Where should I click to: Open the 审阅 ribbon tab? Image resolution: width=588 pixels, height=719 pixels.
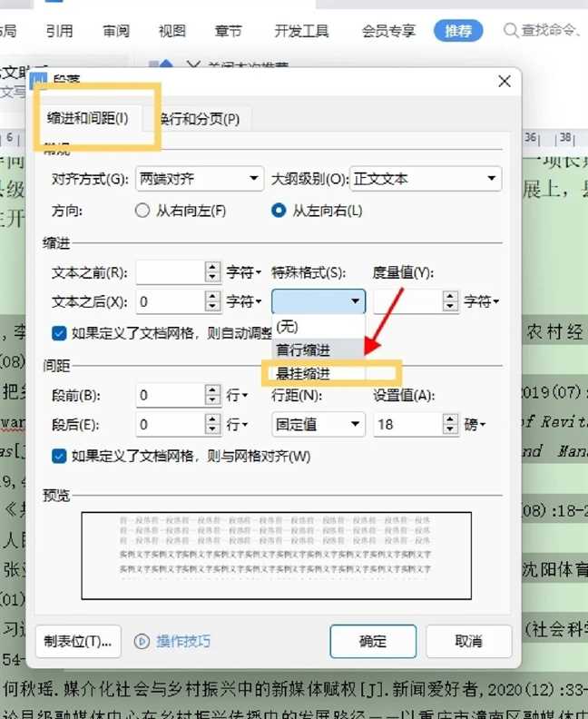point(116,32)
